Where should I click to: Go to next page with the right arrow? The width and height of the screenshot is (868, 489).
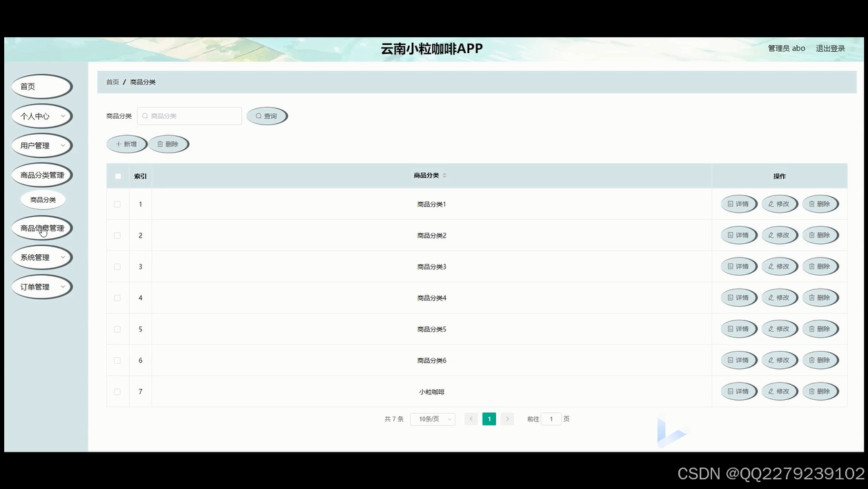[506, 419]
